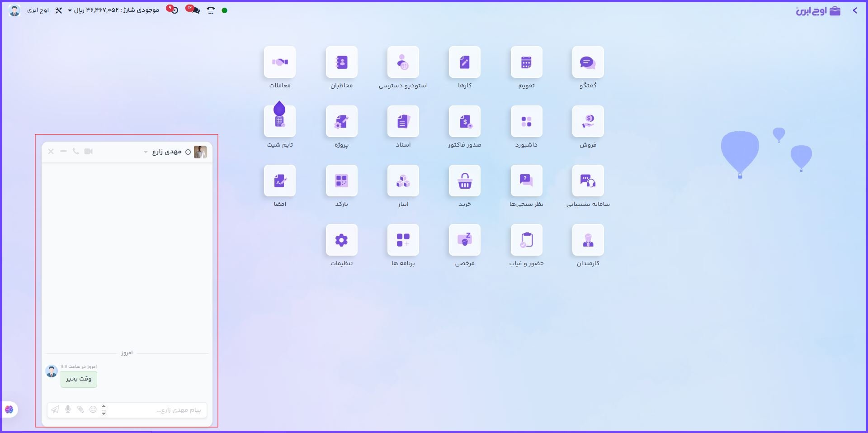Open the حضور و غیاب attendance app

point(526,240)
